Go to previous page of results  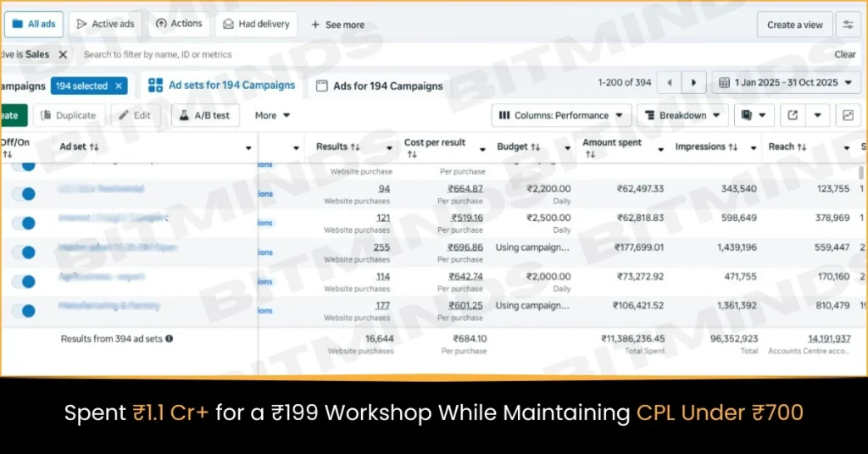[670, 83]
